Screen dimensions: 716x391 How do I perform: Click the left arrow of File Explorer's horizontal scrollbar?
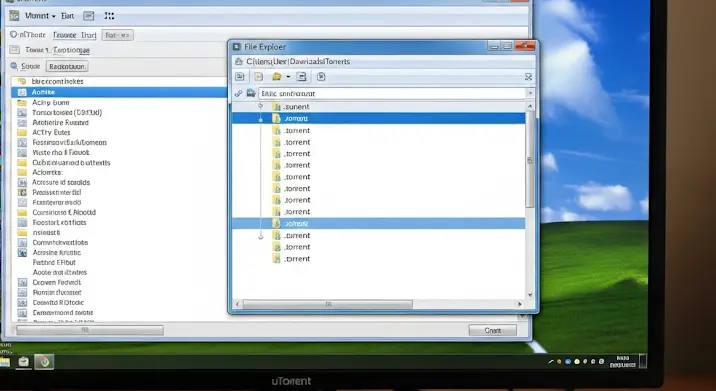pyautogui.click(x=237, y=304)
